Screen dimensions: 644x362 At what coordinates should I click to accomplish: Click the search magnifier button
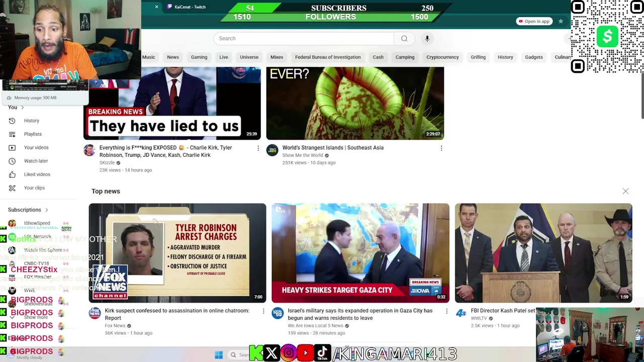404,39
